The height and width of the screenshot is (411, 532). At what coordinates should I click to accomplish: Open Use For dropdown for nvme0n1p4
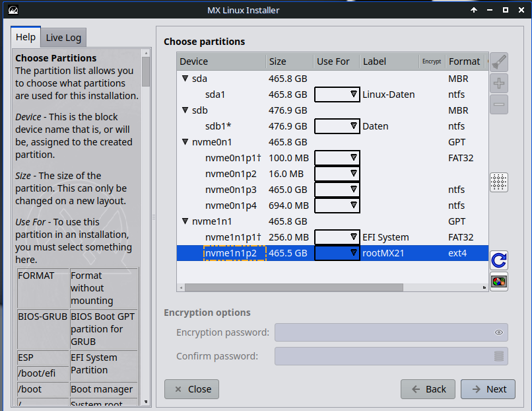[337, 205]
